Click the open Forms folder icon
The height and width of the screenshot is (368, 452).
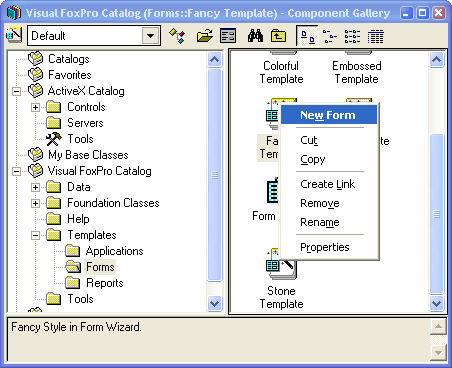coord(73,267)
